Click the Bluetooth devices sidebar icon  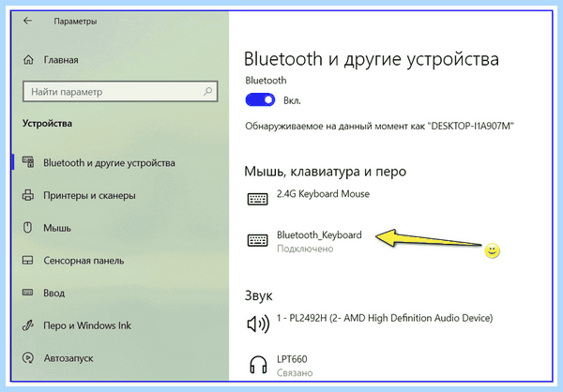[x=28, y=162]
